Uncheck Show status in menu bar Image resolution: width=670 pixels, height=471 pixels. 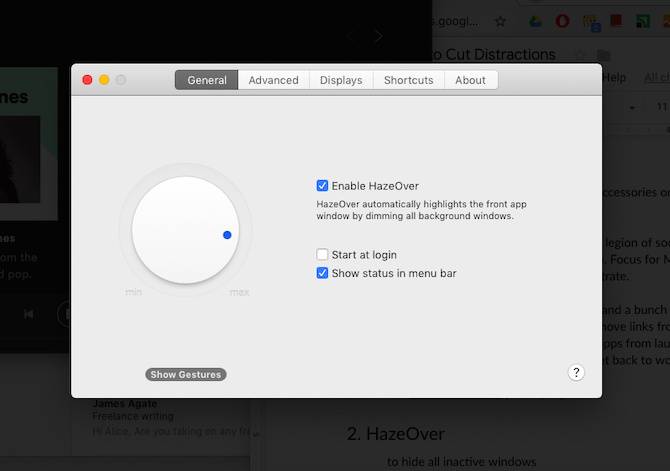click(x=322, y=273)
